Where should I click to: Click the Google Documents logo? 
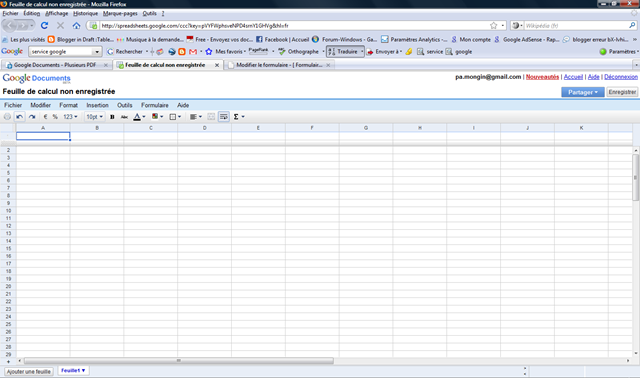click(36, 78)
